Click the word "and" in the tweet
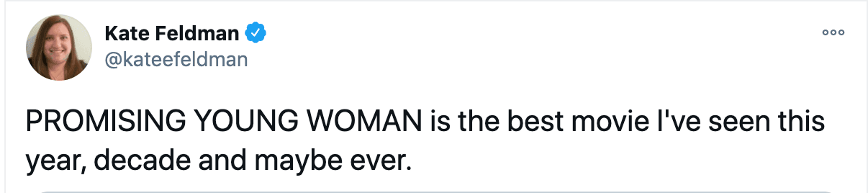 coord(222,161)
